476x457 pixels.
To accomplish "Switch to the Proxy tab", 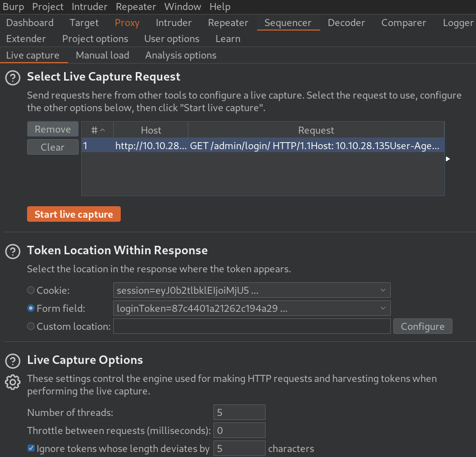I will click(x=127, y=23).
